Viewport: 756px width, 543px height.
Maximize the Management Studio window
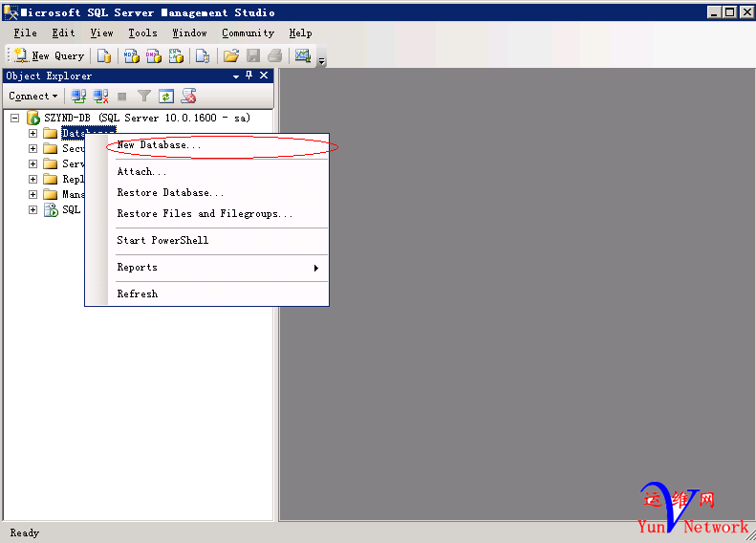point(730,12)
